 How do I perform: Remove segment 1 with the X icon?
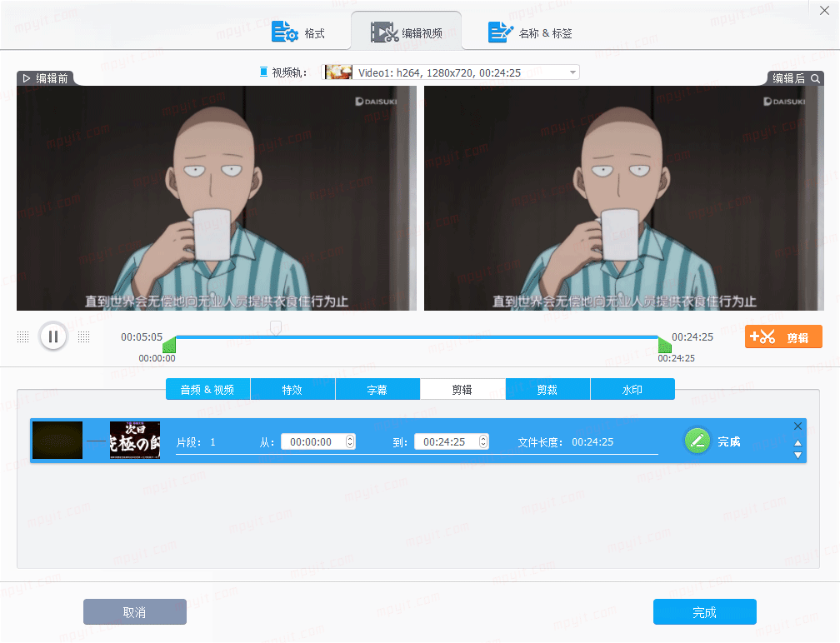[797, 426]
